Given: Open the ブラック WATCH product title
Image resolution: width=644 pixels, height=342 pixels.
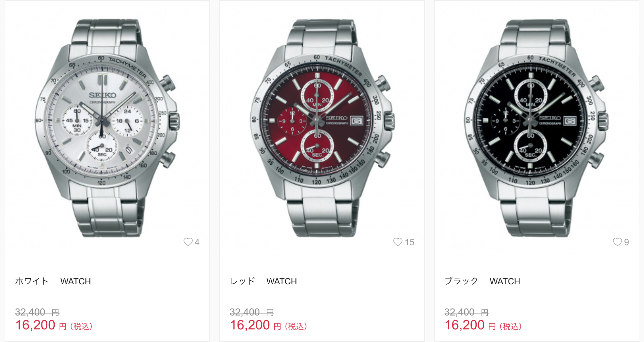Looking at the screenshot, I should [482, 281].
